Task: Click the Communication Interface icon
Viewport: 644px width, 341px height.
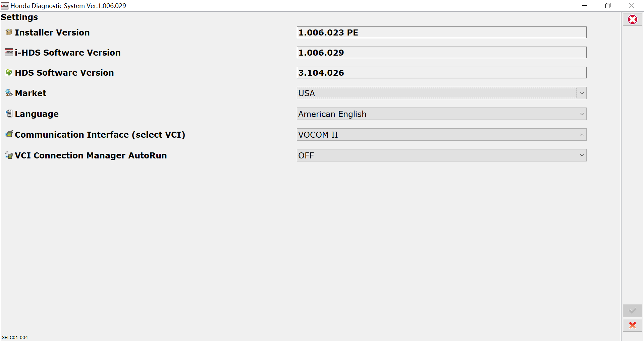Action: tap(9, 134)
